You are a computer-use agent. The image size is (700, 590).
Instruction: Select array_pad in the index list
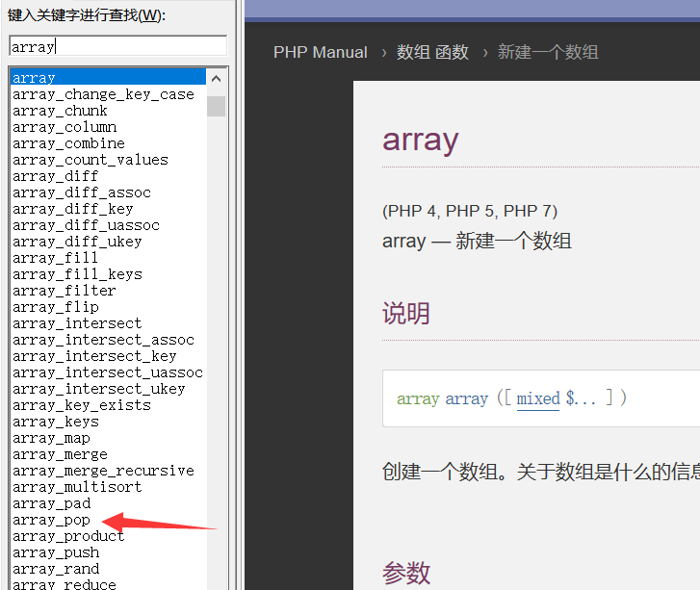pyautogui.click(x=52, y=503)
